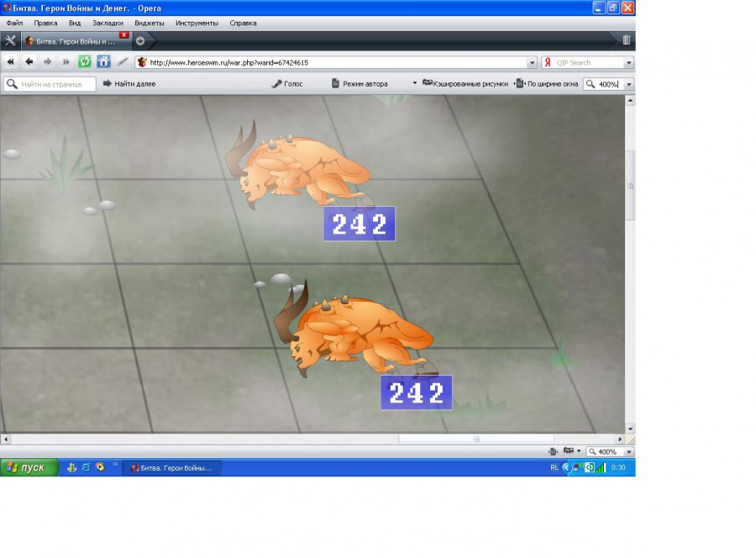Viewport: 756px width, 558px height.
Task: Toggle Кэшированные рисунки images button
Action: tap(465, 84)
